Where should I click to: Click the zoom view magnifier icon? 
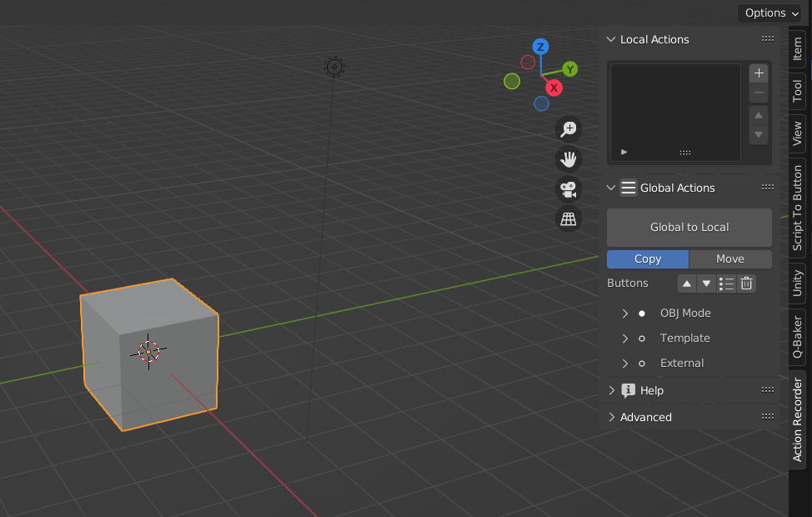click(569, 128)
